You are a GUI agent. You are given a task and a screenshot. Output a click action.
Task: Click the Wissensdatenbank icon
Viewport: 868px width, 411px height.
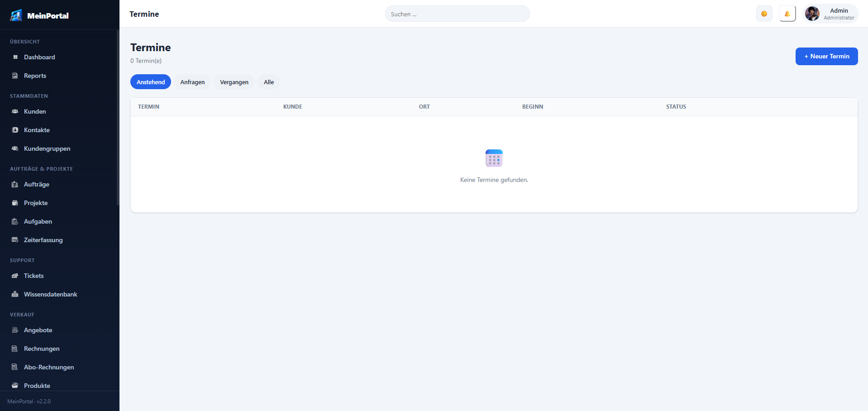(x=15, y=294)
